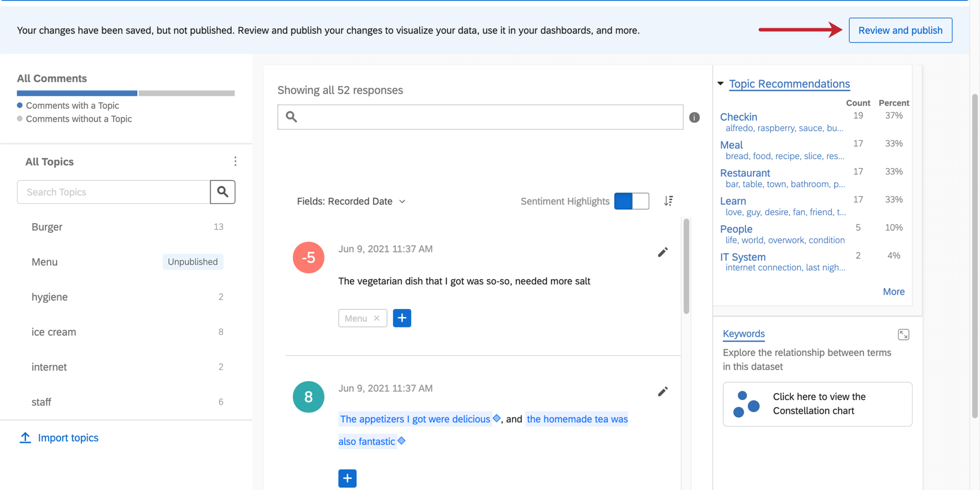Collapse the Topic Recommendations section
The width and height of the screenshot is (980, 490).
click(x=721, y=84)
